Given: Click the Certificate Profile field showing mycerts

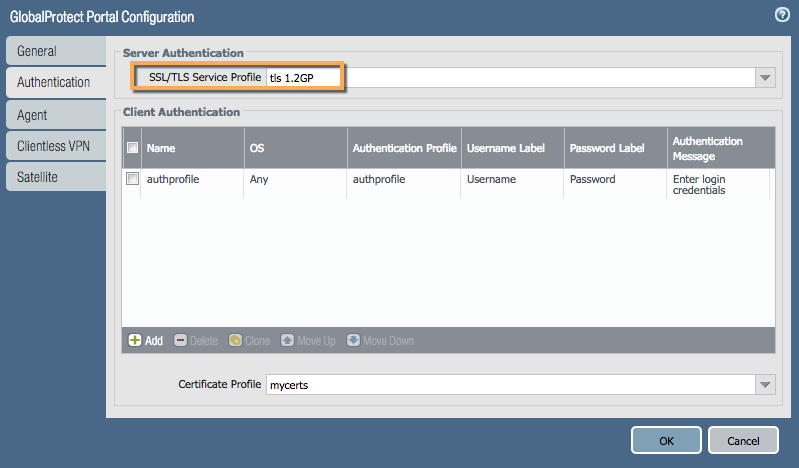Looking at the screenshot, I should (x=511, y=384).
